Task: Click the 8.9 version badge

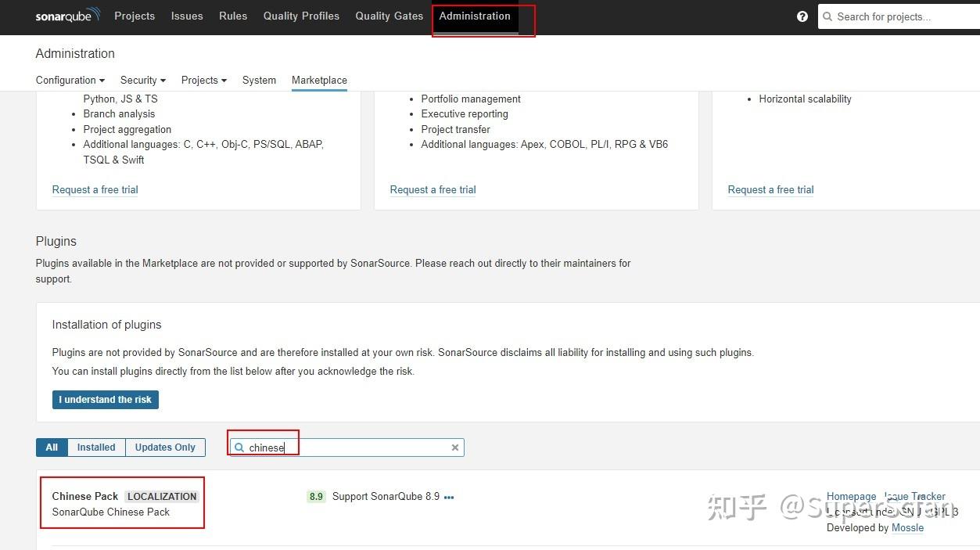Action: [x=316, y=497]
